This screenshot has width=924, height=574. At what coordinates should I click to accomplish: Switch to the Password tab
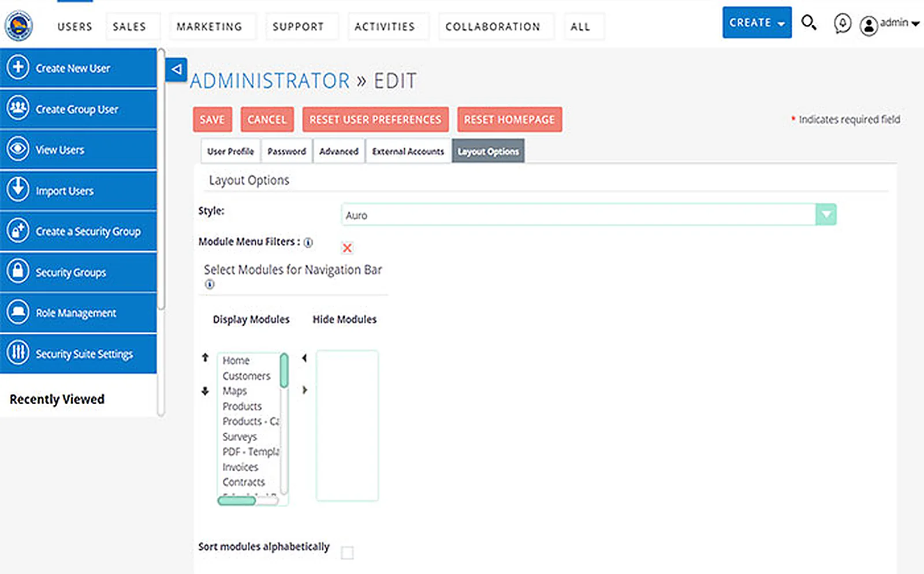pos(286,151)
